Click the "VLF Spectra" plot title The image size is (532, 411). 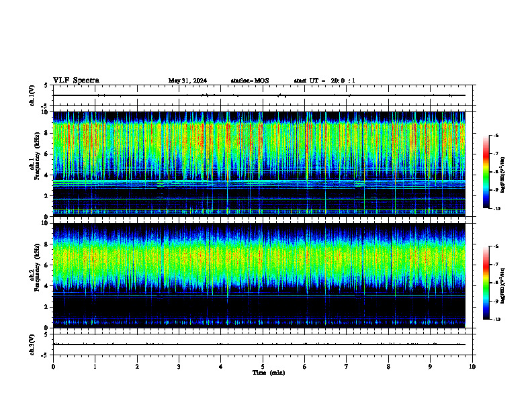76,81
